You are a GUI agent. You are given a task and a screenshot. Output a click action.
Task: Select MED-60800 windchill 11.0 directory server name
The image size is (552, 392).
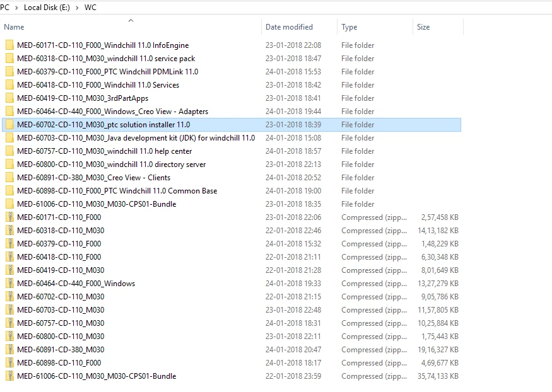(x=112, y=164)
